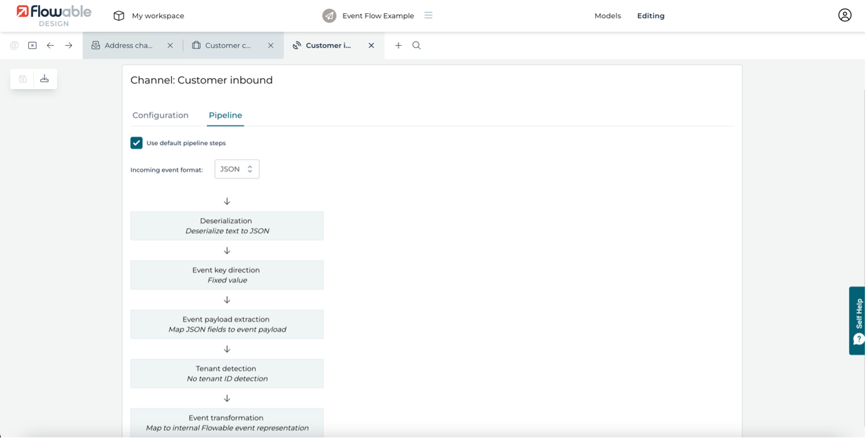Click the download icon in left toolbar
This screenshot has height=440, width=868.
click(x=45, y=79)
